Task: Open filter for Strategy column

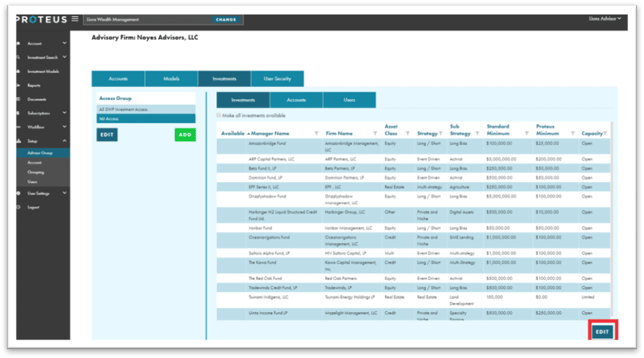Action: coord(441,134)
